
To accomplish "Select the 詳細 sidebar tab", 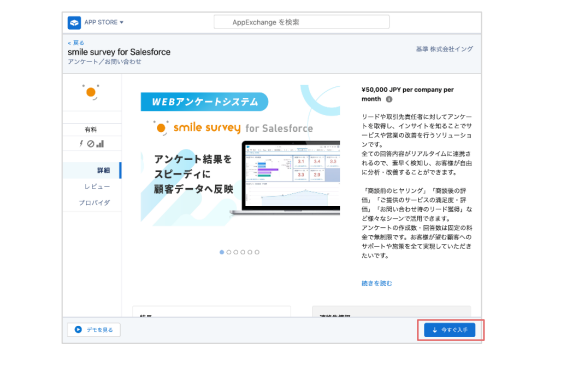I will click(x=92, y=170).
